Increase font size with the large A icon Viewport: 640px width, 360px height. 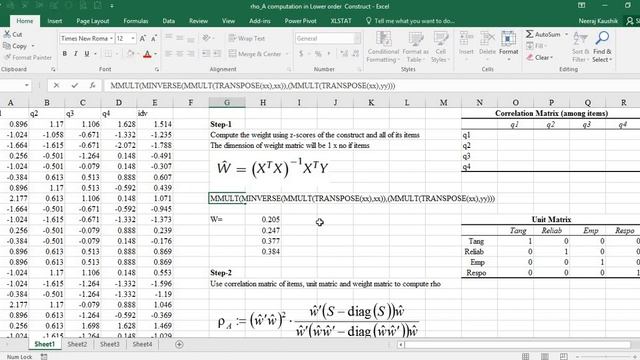tap(142, 38)
